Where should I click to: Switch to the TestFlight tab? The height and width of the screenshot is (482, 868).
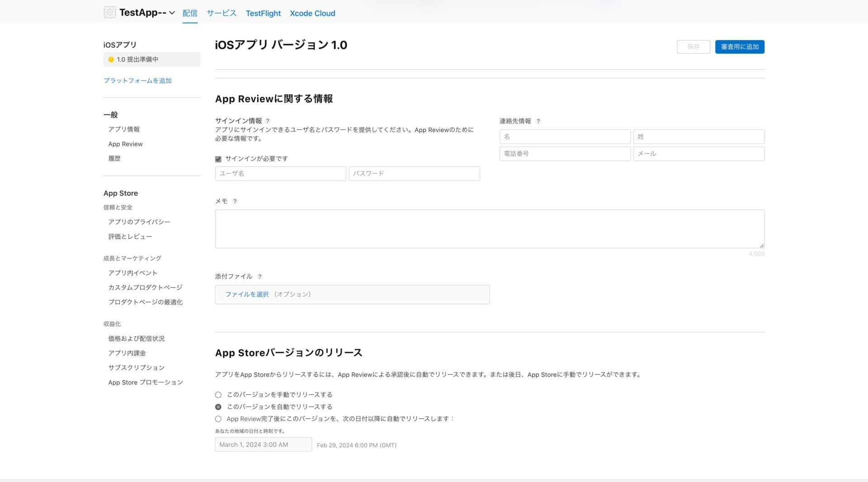click(263, 13)
